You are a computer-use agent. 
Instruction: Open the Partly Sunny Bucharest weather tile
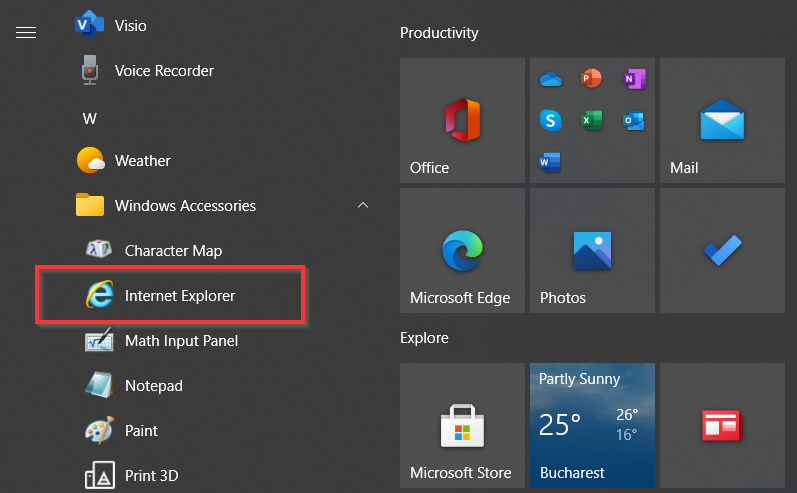[592, 425]
